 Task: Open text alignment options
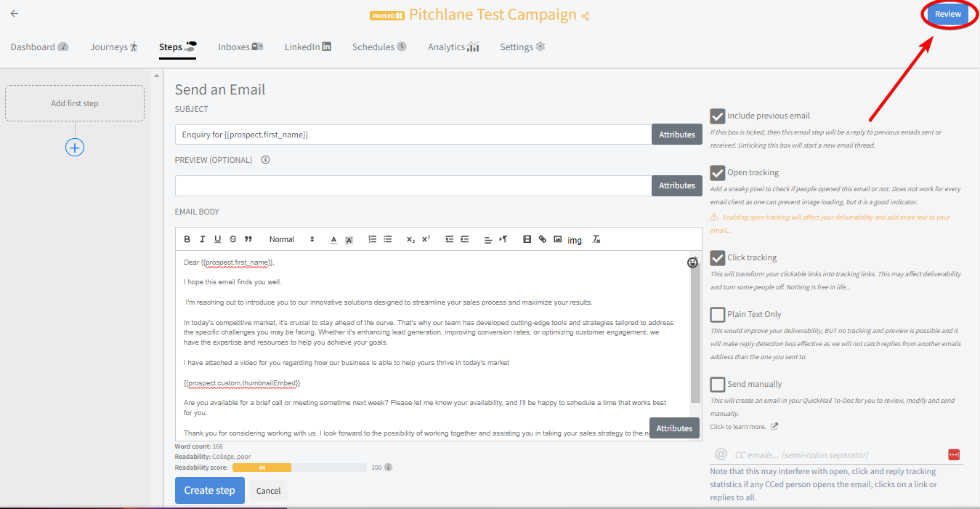point(488,239)
